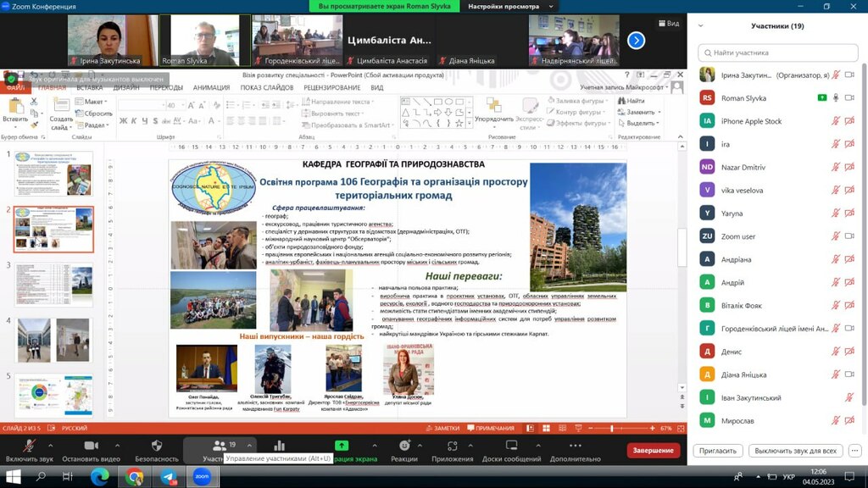Launch Google Chrome from the taskbar
This screenshot has width=868, height=488.
click(134, 476)
